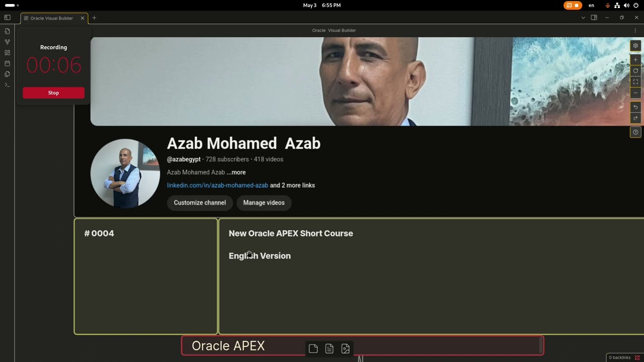Open the copy templates sidebar icon
Viewport: 644px width, 362px height.
click(x=7, y=74)
